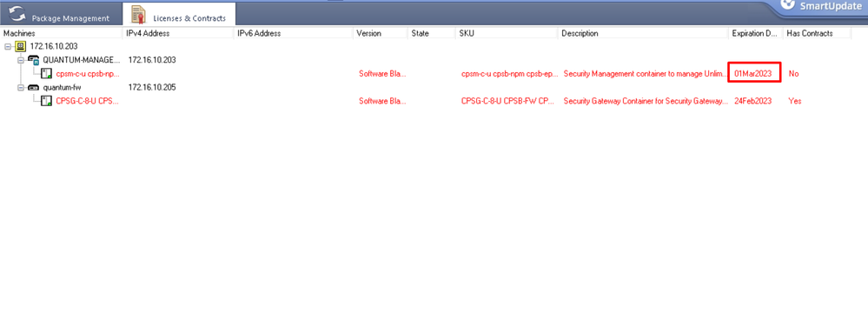Click the CPSG-C-8-U license icon
The image size is (868, 335).
tap(47, 101)
